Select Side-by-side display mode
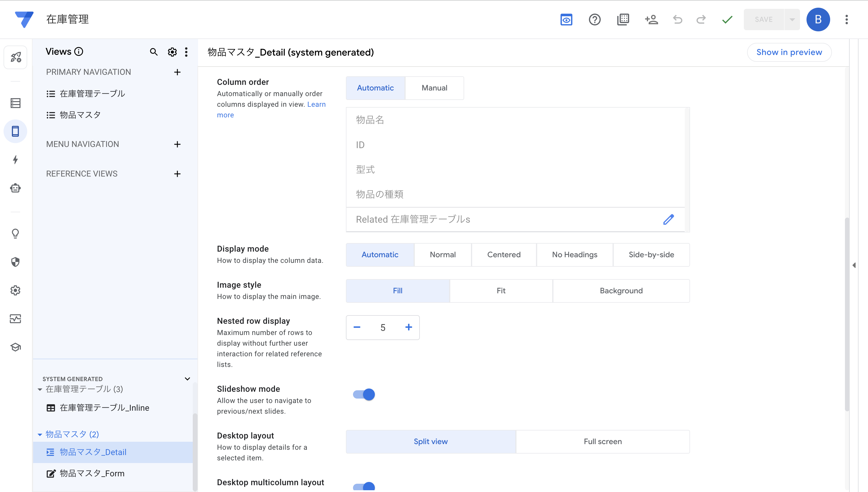The width and height of the screenshot is (868, 492). (651, 255)
